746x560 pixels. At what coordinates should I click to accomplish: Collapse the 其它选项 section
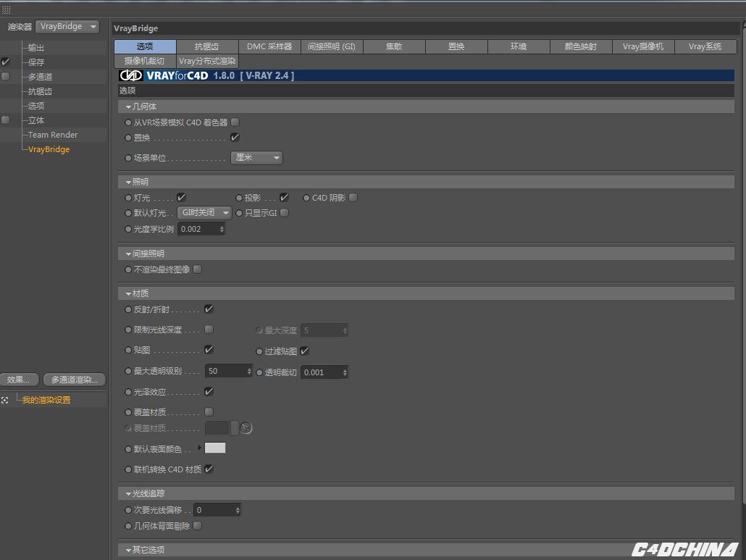(128, 551)
